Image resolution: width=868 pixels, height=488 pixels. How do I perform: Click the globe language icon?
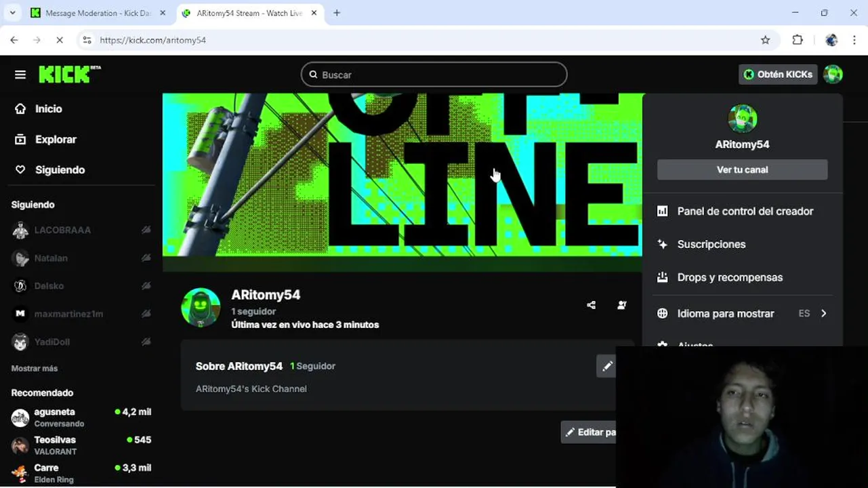[x=663, y=313]
